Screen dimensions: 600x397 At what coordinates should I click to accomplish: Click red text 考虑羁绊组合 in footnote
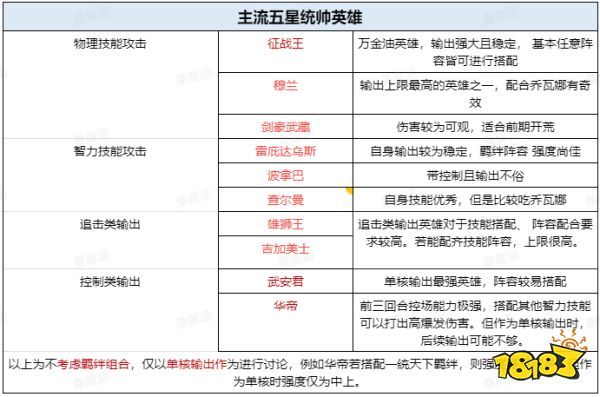coord(93,364)
